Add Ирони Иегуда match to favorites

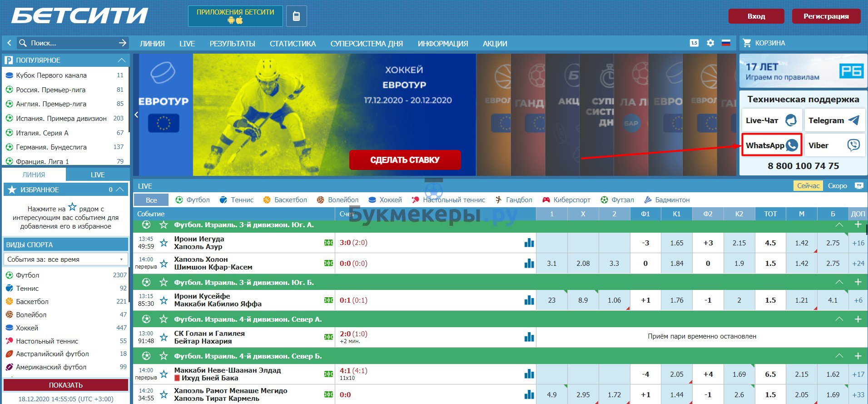click(164, 243)
